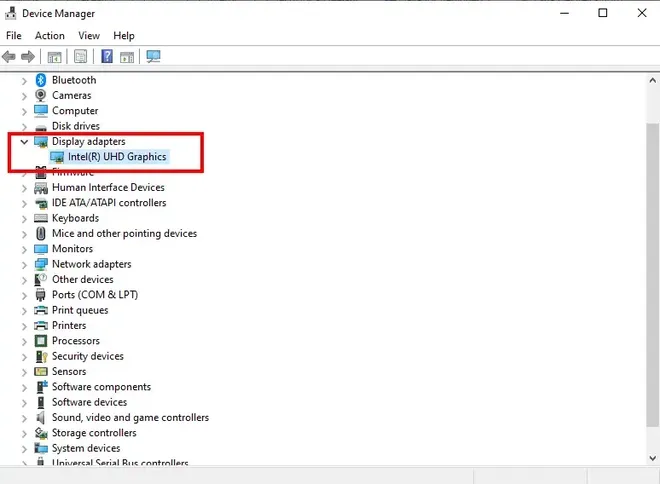This screenshot has height=484, width=660.
Task: Click the blue Help question-mark icon
Action: coord(107,56)
